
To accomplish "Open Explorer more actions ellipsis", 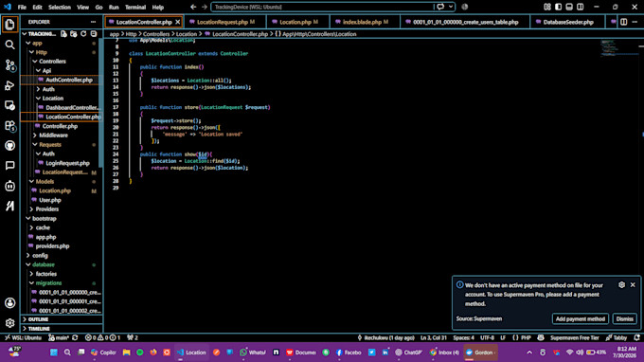I will [x=93, y=22].
